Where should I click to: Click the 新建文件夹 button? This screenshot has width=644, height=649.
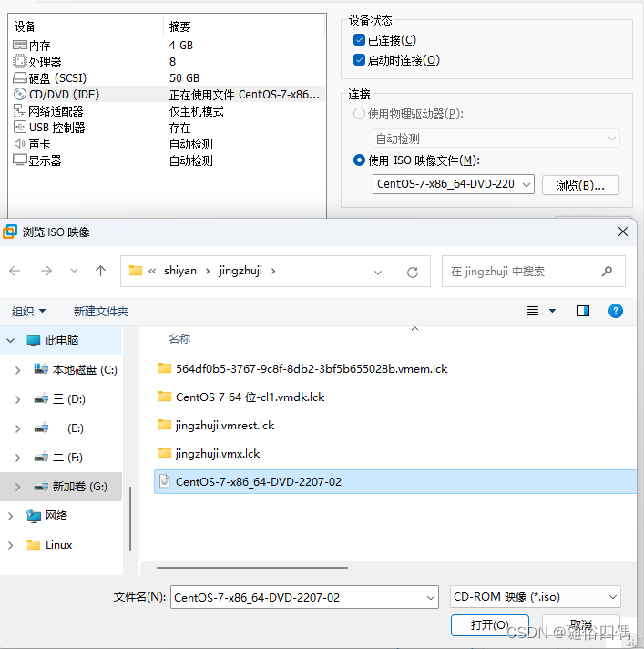pyautogui.click(x=101, y=311)
